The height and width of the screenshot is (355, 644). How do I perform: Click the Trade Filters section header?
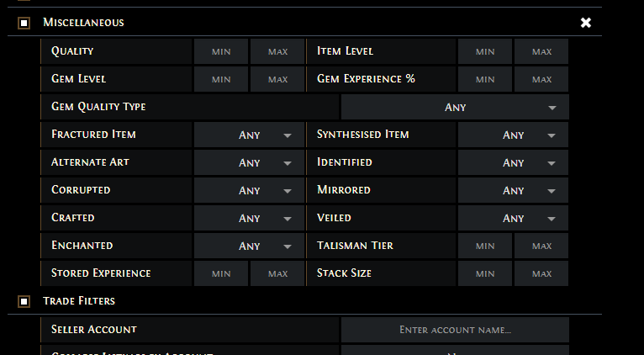pos(79,300)
